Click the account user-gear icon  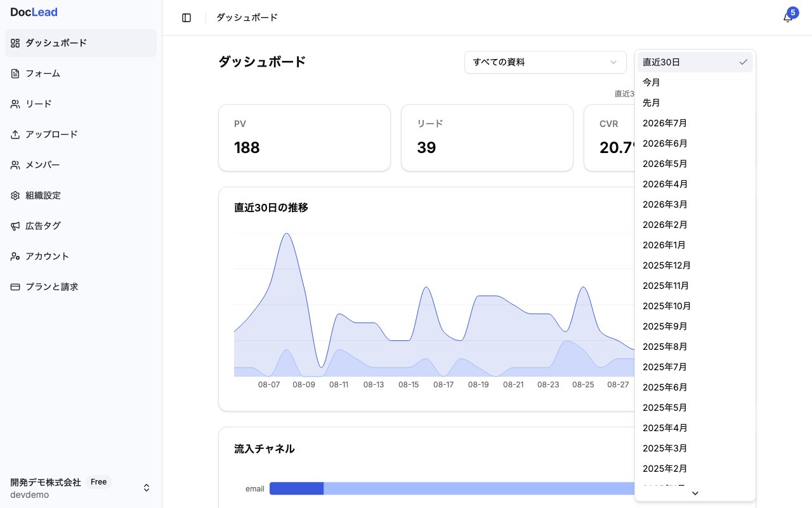coord(15,257)
